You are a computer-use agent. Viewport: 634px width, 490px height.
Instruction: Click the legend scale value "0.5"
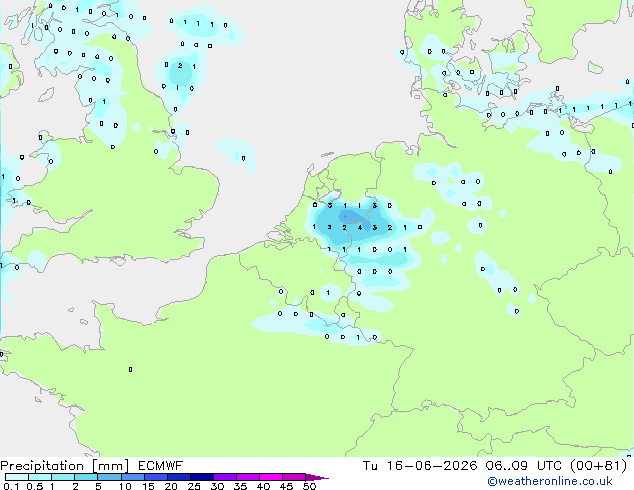click(x=35, y=486)
